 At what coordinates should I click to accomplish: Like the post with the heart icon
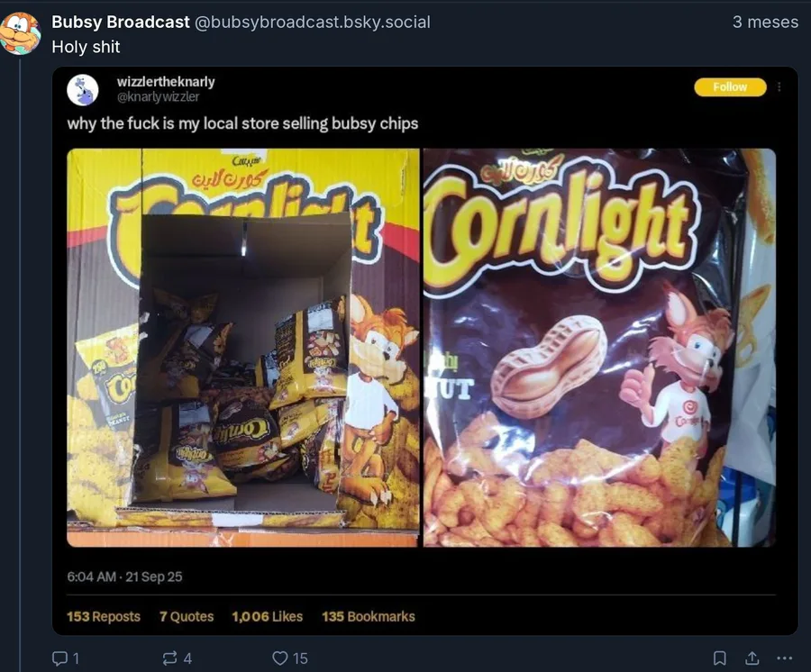pyautogui.click(x=280, y=658)
